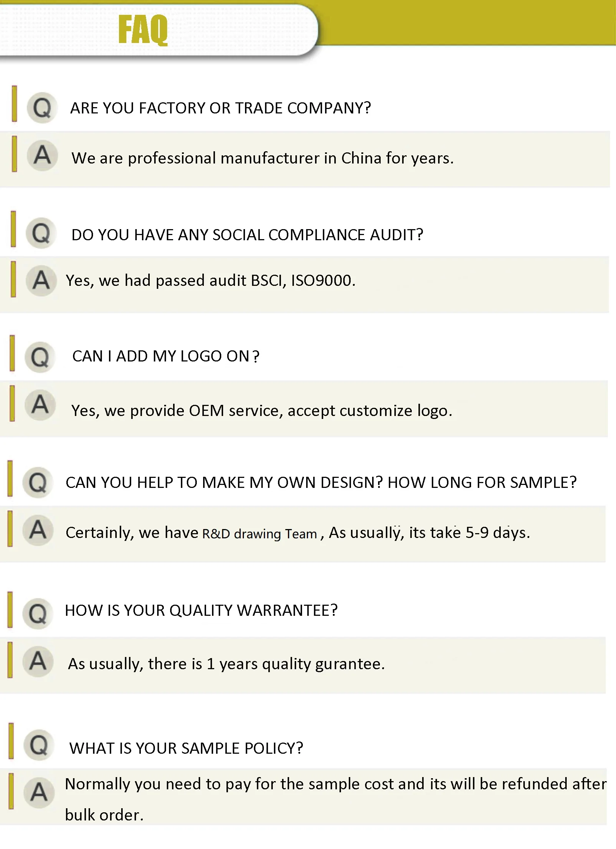This screenshot has height=849, width=616.
Task: Click the Q icon beside the sample policy question
Action: pos(39,745)
